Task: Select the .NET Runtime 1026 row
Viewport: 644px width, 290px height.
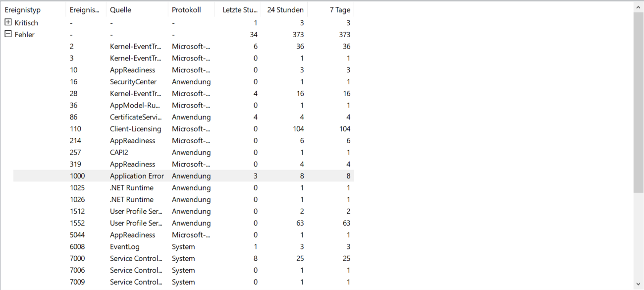Action: (x=132, y=200)
